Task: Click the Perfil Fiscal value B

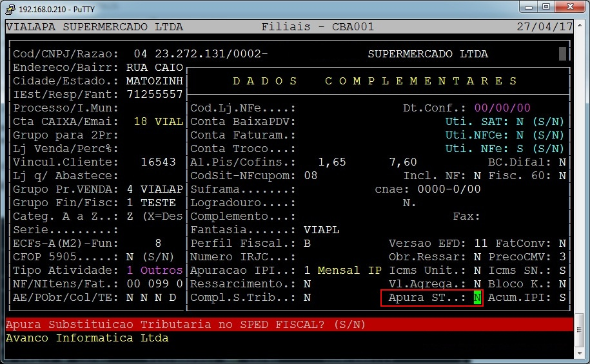Action: pyautogui.click(x=307, y=244)
